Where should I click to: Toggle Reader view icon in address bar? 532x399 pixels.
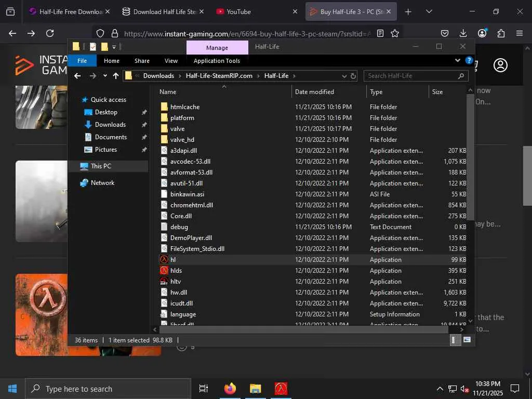(x=380, y=33)
